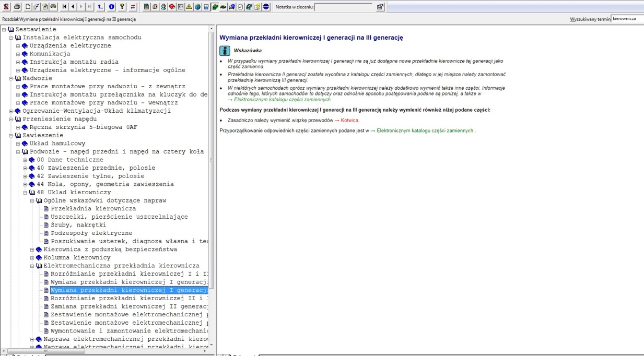This screenshot has height=356, width=644.
Task: Open the Śruby, nakrętki entry
Action: pyautogui.click(x=78, y=225)
